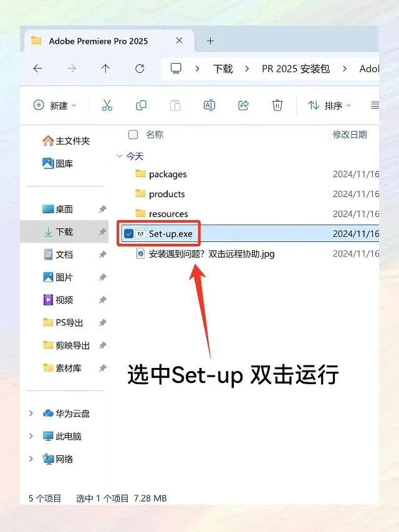Click the Delete trash can icon
The height and width of the screenshot is (532, 399).
(x=277, y=105)
